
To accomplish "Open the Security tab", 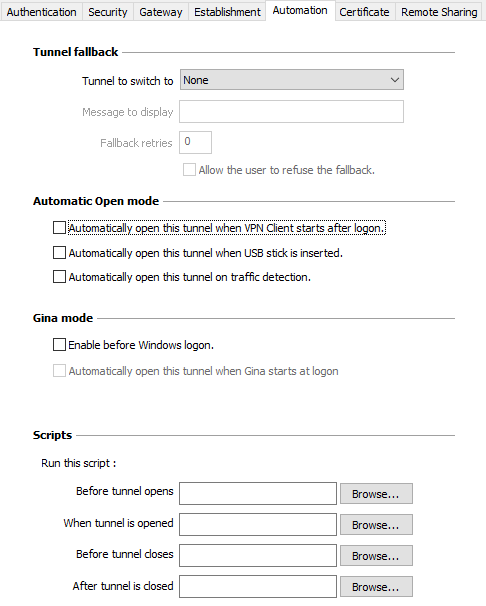I will tap(108, 12).
